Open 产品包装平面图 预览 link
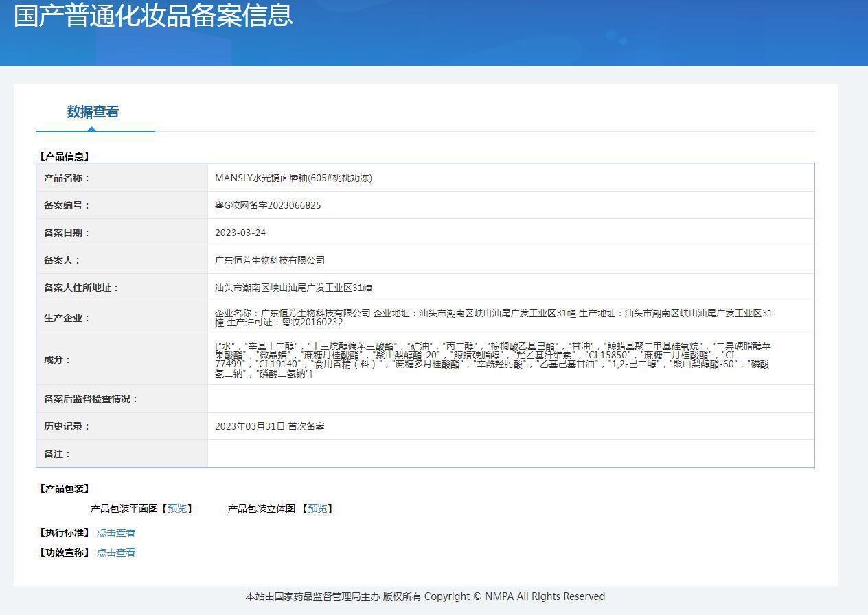The height and width of the screenshot is (615, 868). [177, 509]
